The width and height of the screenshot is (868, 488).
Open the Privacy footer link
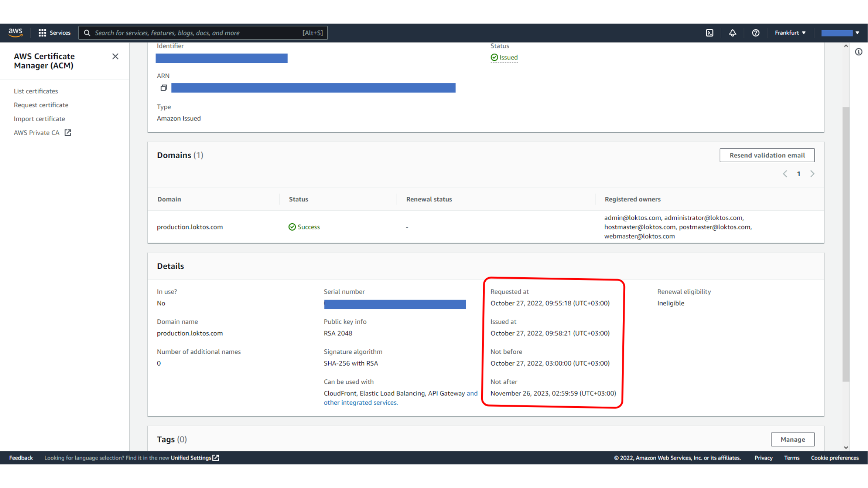(x=763, y=458)
